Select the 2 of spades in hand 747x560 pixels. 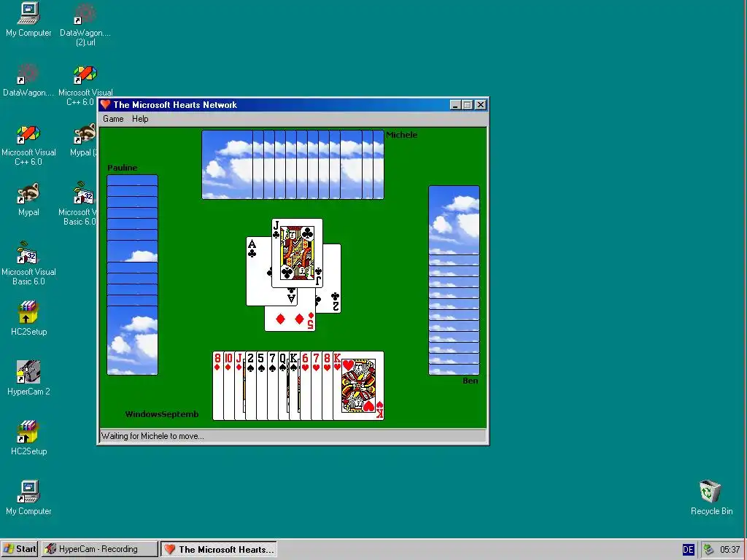(x=251, y=386)
